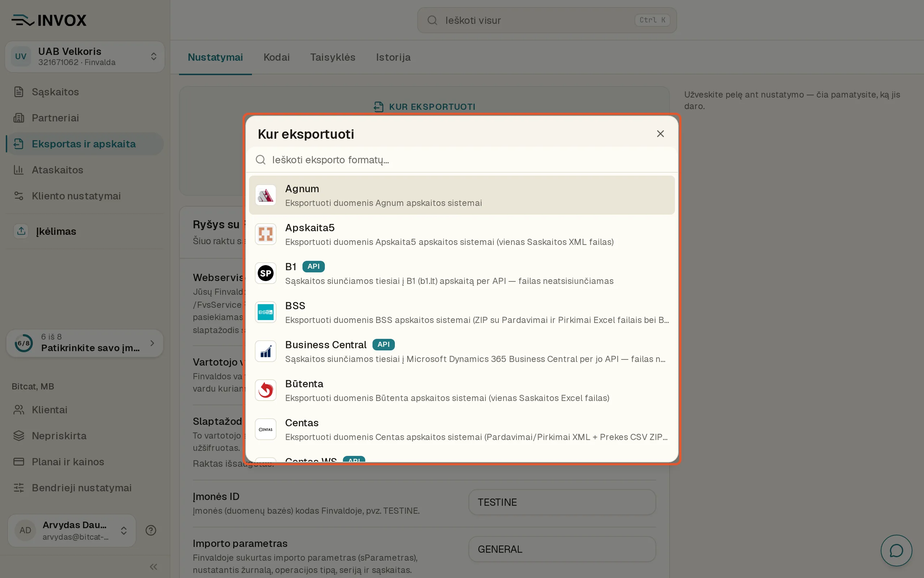Select the Nustatymai tab
This screenshot has height=578, width=924.
click(x=215, y=57)
